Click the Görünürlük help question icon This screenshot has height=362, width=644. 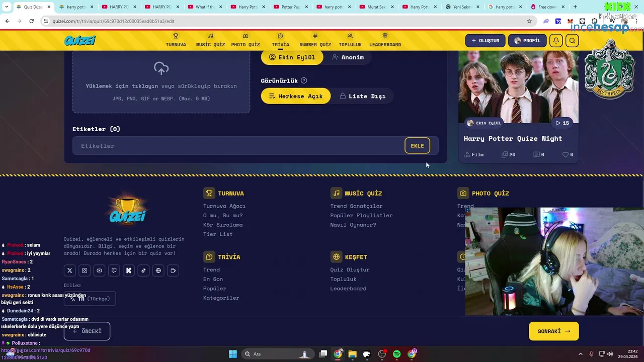coord(304,81)
